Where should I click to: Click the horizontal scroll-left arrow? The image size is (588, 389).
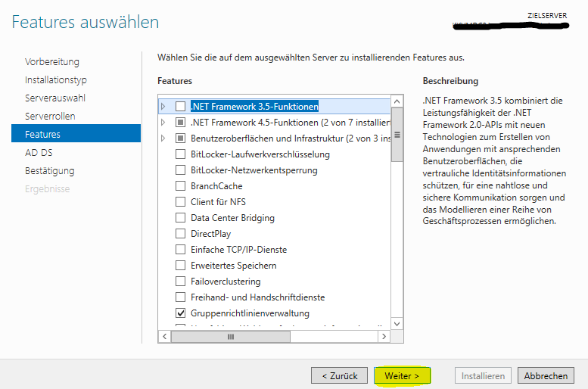[165, 337]
